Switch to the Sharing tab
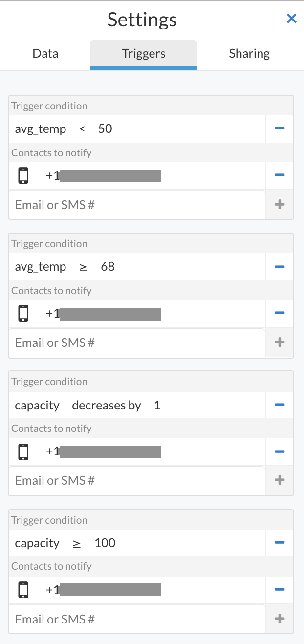Viewport: 304px width, 644px height. pyautogui.click(x=249, y=53)
